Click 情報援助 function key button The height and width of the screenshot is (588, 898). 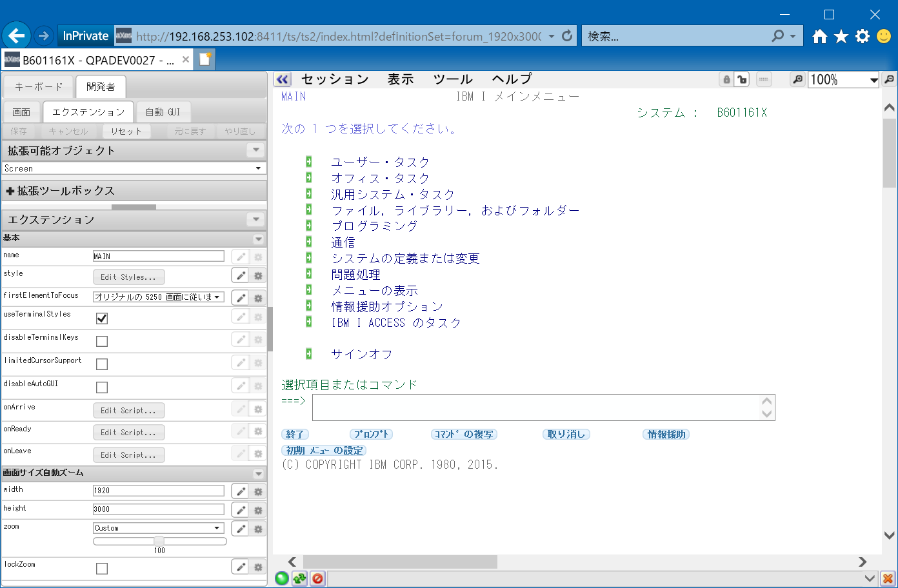(x=666, y=435)
